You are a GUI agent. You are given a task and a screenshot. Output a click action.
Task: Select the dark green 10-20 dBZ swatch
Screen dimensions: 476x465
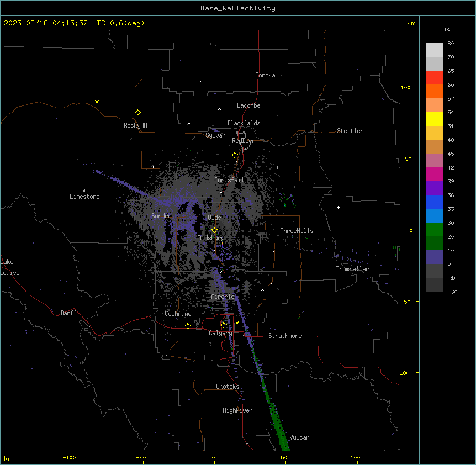pyautogui.click(x=434, y=244)
